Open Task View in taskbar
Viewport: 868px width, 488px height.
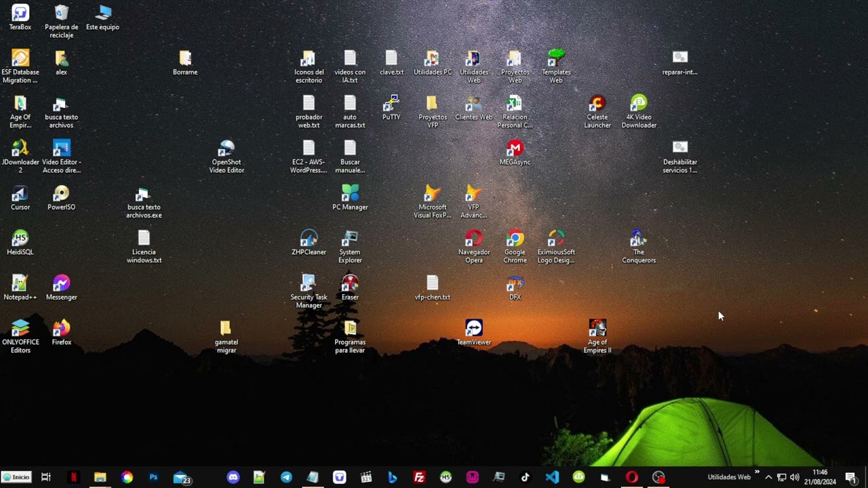[46, 477]
